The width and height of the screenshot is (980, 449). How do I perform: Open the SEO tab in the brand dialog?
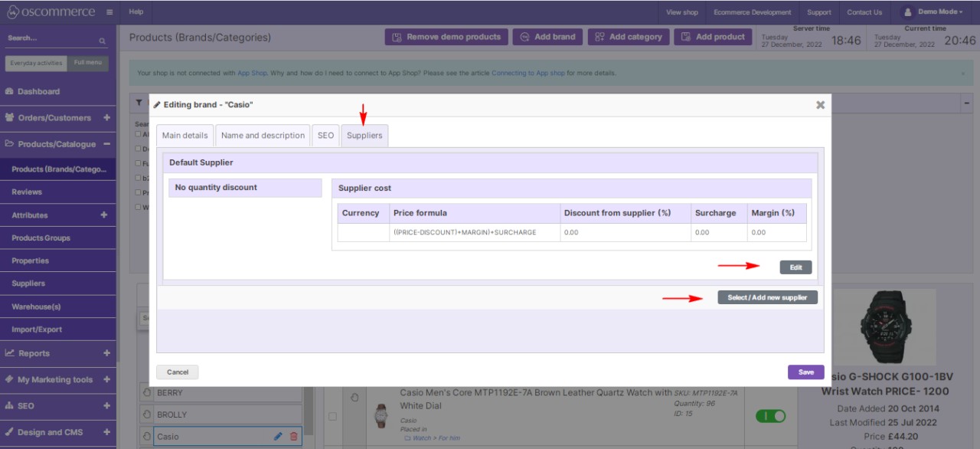click(325, 136)
